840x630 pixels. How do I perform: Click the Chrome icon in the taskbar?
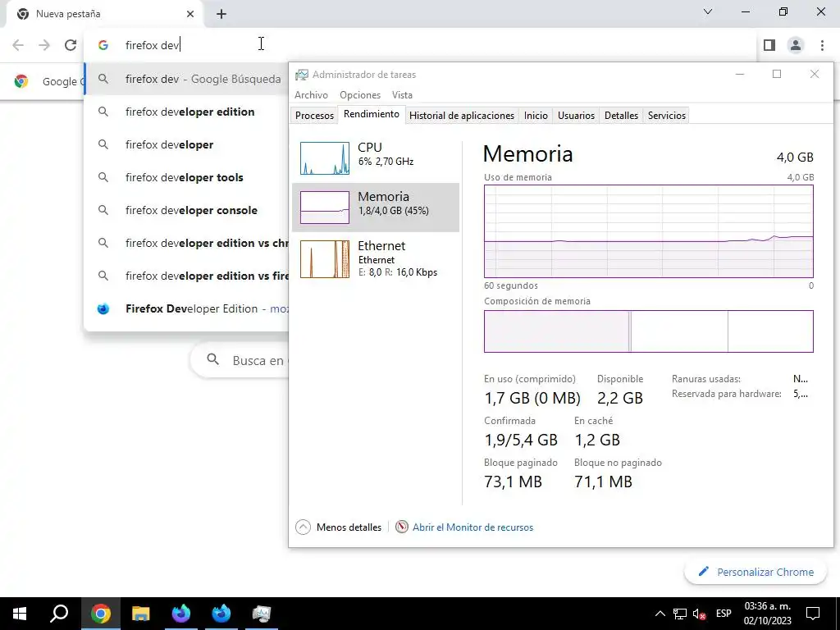(x=100, y=614)
